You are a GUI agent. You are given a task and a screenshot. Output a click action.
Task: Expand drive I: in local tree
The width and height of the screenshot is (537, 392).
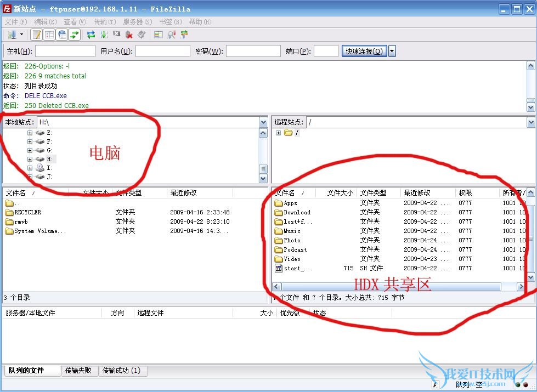(x=30, y=168)
